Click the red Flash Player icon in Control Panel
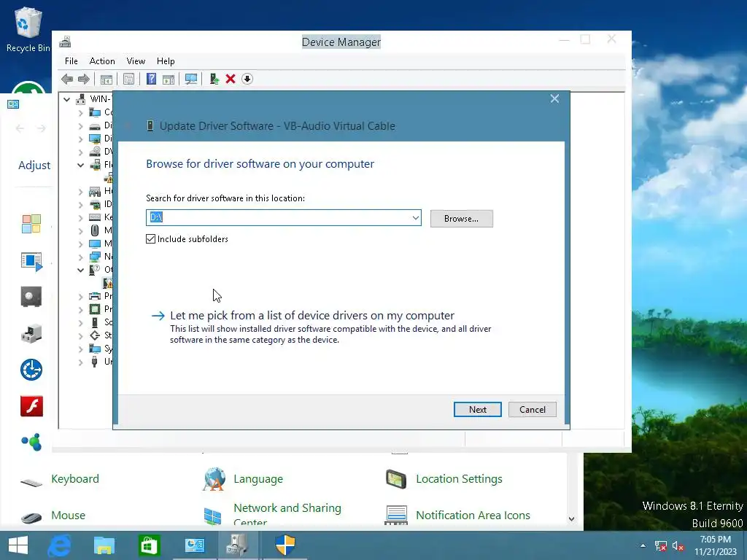The height and width of the screenshot is (560, 747). pos(31,406)
